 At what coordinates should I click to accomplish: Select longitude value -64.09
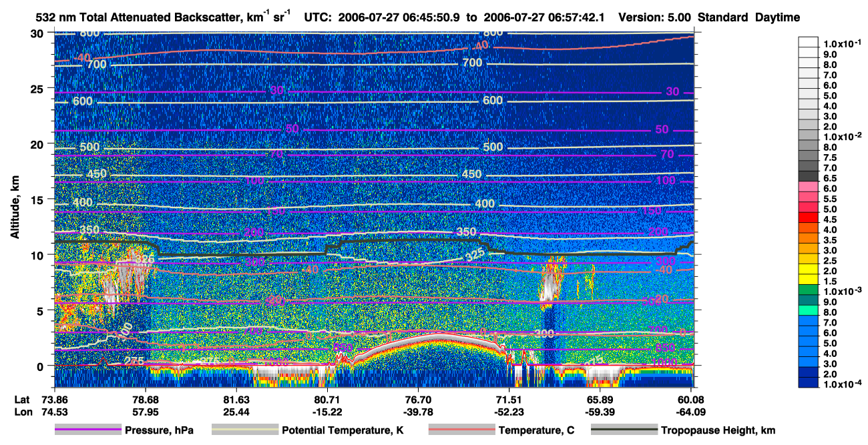point(692,411)
